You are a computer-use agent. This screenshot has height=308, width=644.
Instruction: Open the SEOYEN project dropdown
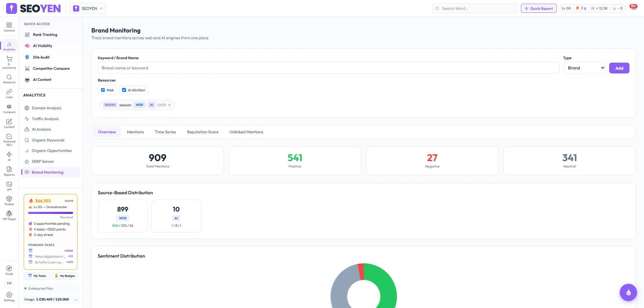[x=88, y=8]
